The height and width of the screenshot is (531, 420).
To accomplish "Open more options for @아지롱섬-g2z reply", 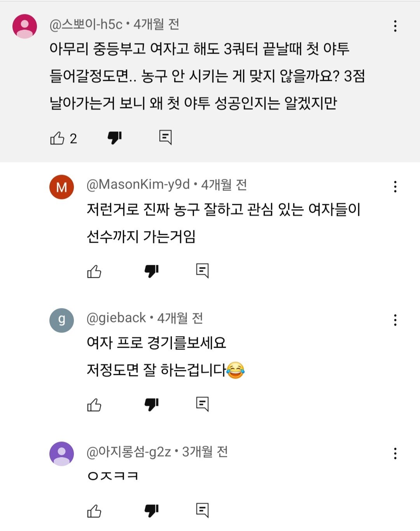I will click(x=395, y=454).
